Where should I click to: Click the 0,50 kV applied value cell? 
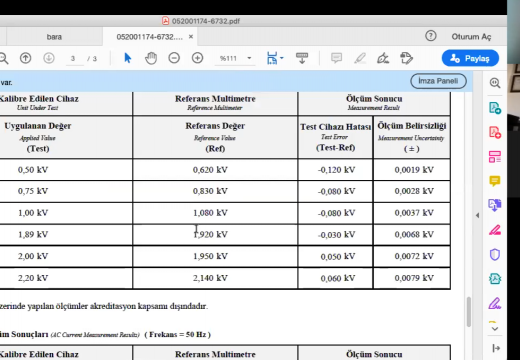point(66,170)
